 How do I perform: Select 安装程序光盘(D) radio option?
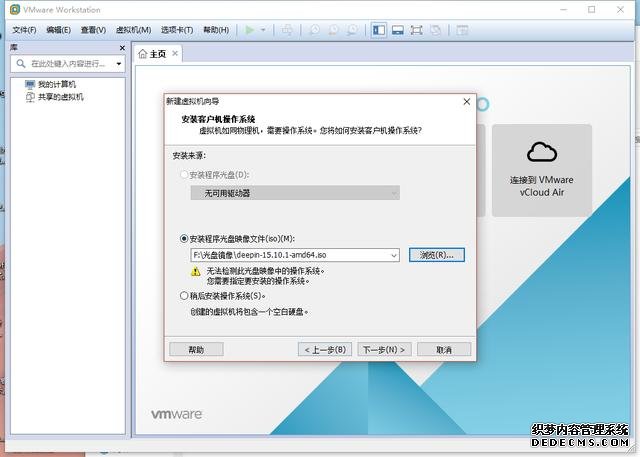coord(184,175)
